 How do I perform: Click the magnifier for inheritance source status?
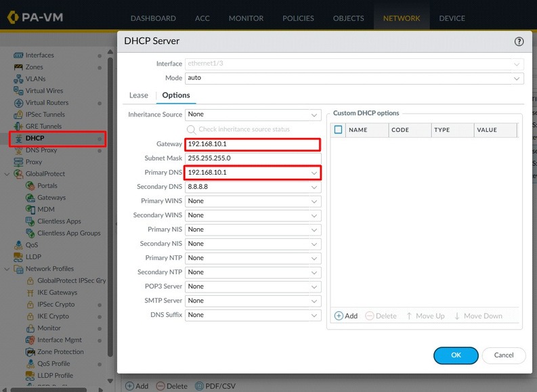coord(191,129)
